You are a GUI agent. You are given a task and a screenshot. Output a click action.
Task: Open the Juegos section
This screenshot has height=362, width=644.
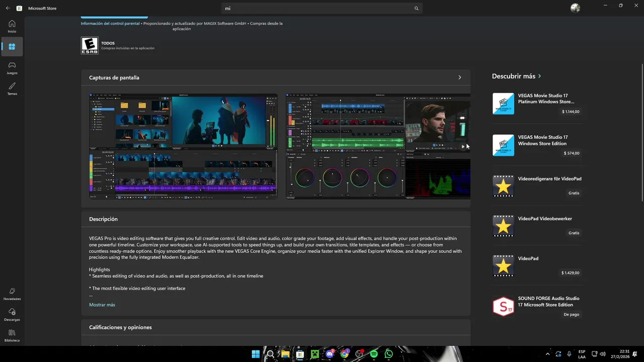point(12,68)
